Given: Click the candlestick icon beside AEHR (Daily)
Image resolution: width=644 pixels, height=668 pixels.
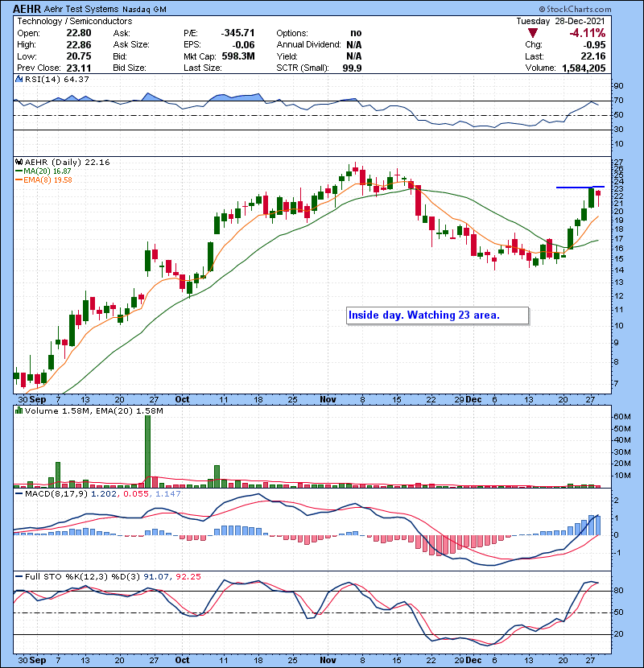Looking at the screenshot, I should [19, 162].
